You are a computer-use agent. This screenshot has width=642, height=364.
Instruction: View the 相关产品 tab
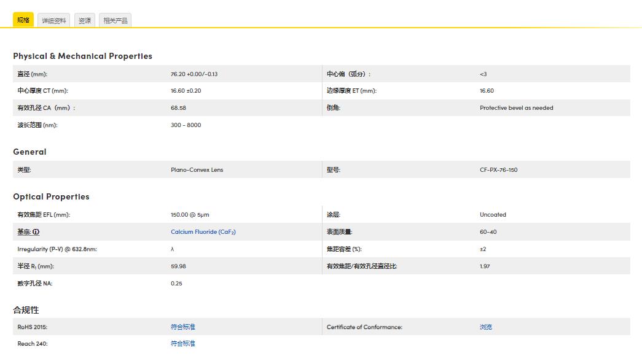(114, 19)
